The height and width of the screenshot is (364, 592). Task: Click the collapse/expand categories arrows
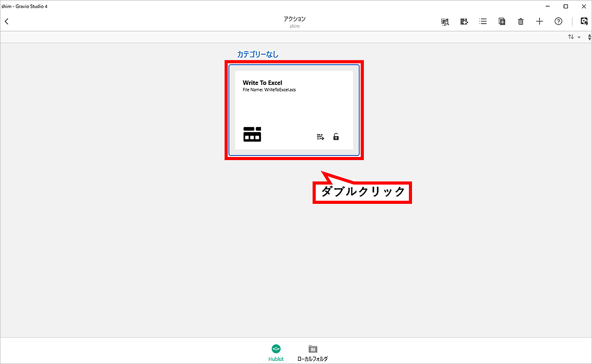click(x=589, y=37)
